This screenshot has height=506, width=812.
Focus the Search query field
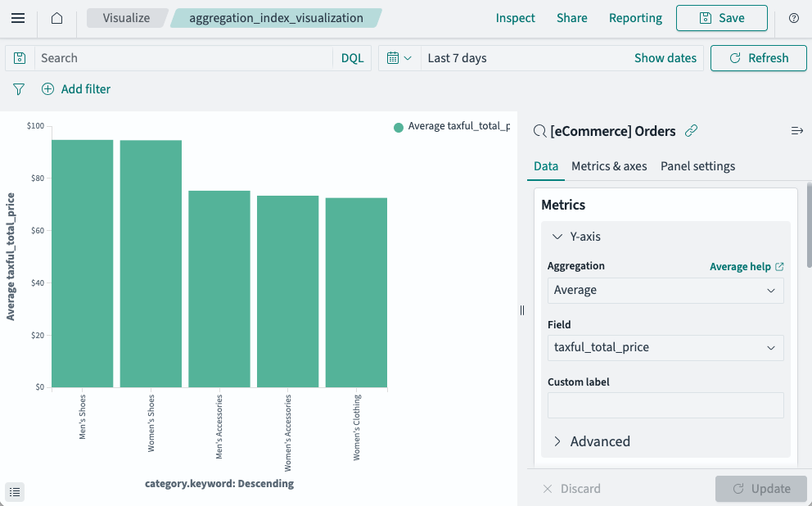click(x=183, y=58)
